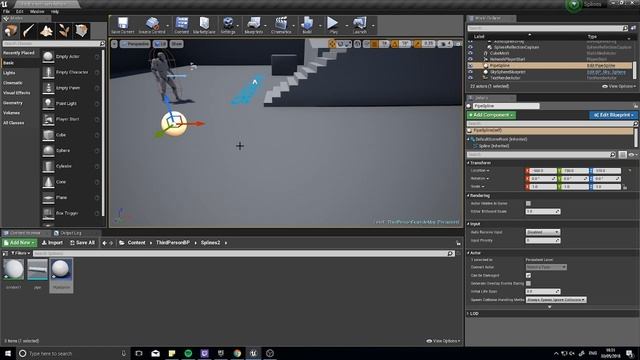The width and height of the screenshot is (640, 360).
Task: Open Source Control toolbar button
Action: tap(152, 25)
